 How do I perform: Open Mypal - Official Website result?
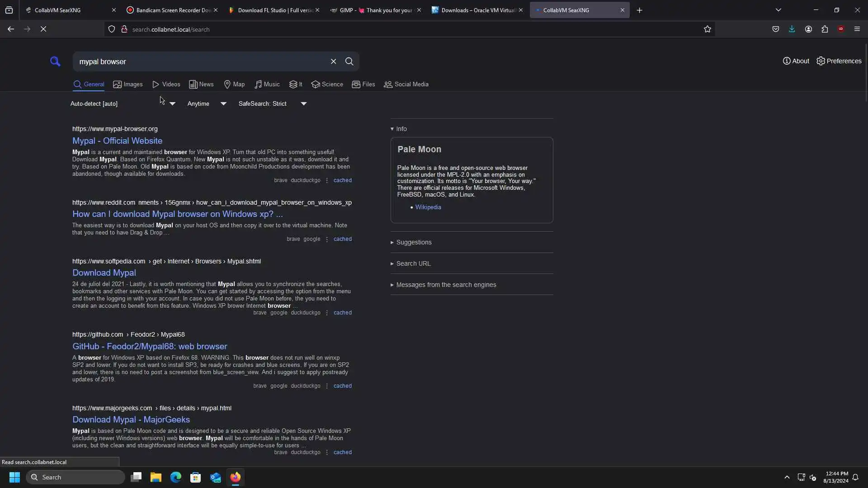coord(117,141)
